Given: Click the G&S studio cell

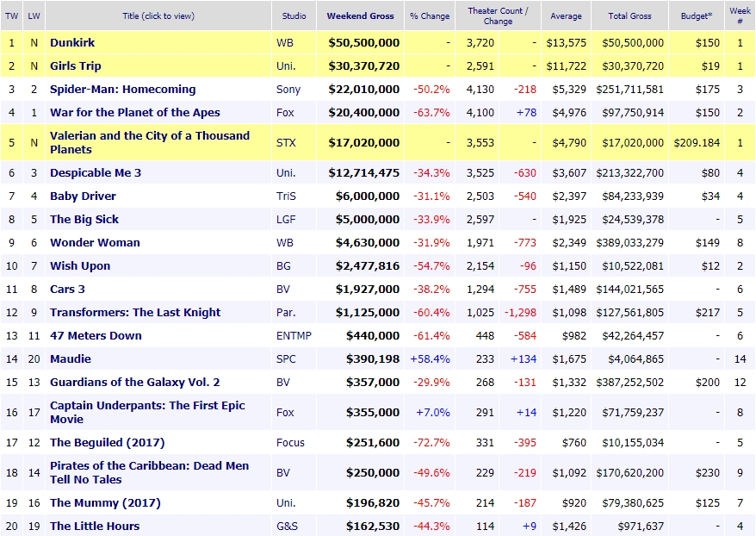Looking at the screenshot, I should (287, 526).
